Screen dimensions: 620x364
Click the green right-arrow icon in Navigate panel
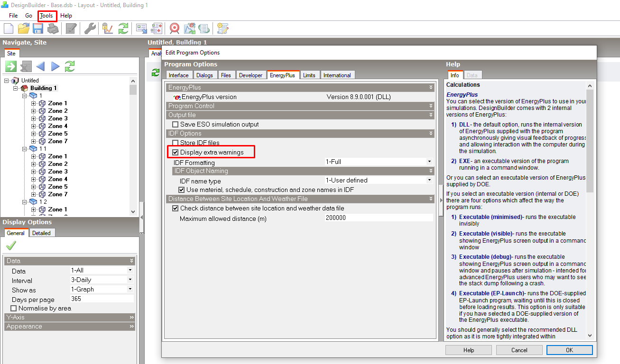(x=11, y=66)
